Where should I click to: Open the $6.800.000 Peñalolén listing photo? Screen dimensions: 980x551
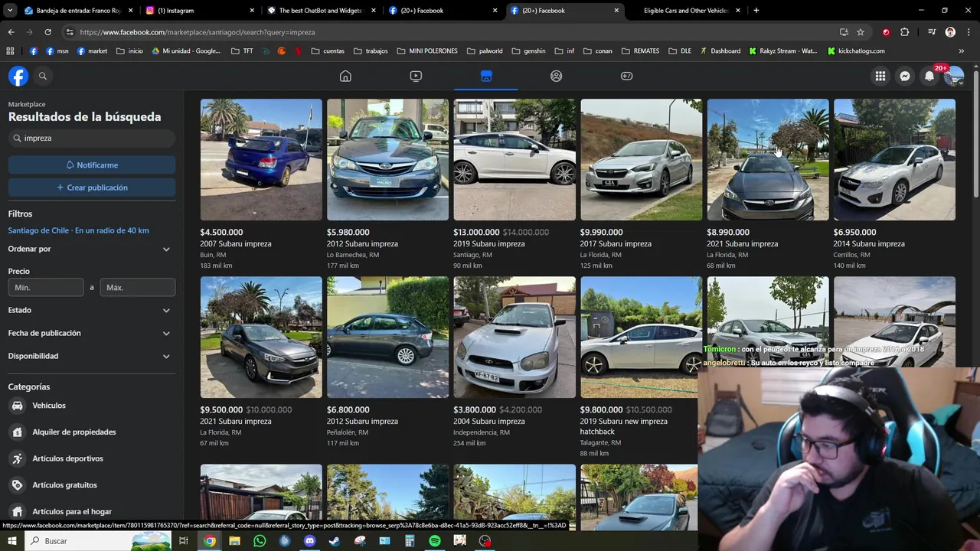387,337
